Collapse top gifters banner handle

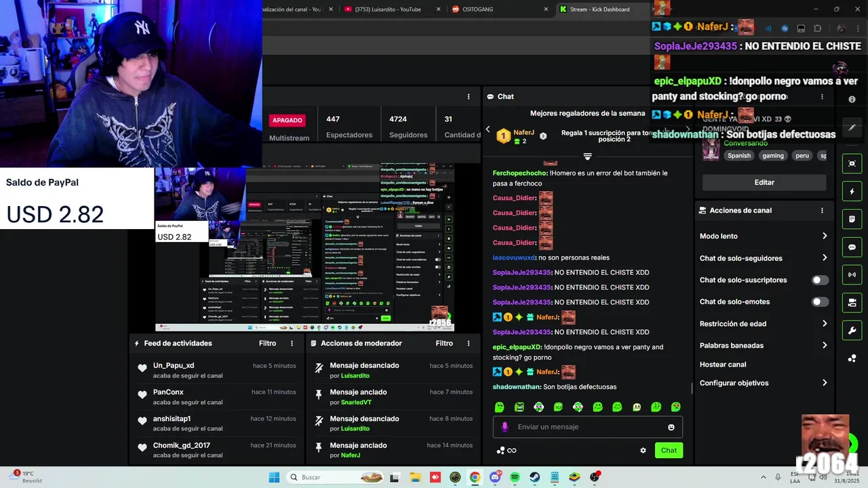coord(587,156)
